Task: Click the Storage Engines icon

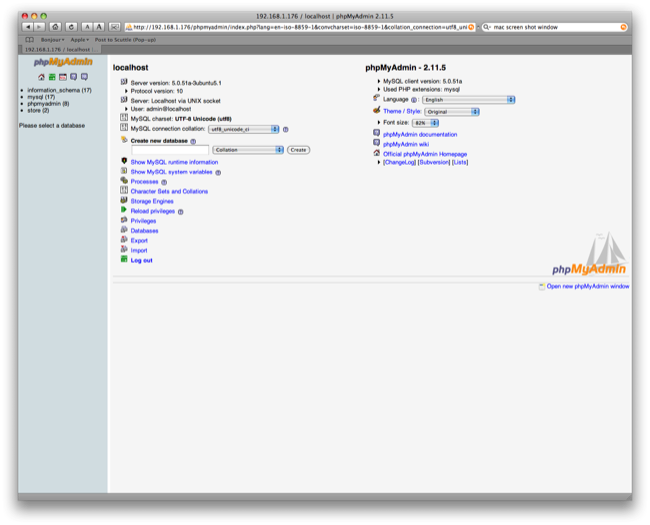Action: coord(124,200)
